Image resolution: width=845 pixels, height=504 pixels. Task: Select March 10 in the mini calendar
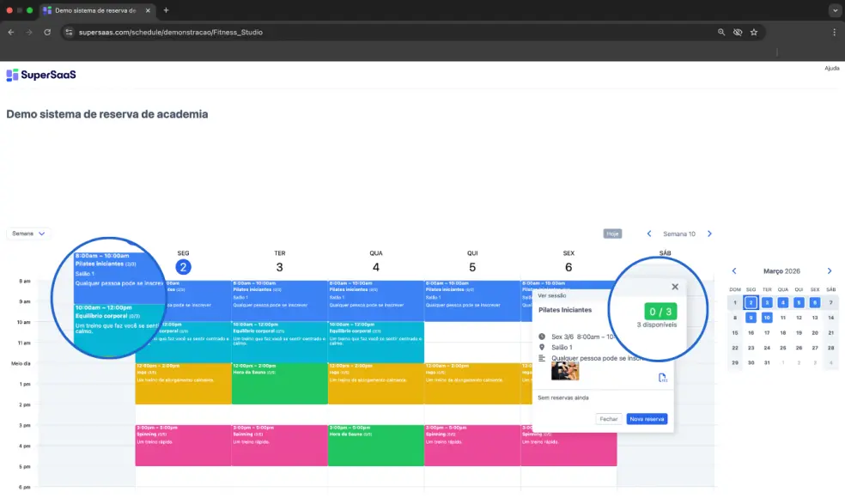click(767, 317)
